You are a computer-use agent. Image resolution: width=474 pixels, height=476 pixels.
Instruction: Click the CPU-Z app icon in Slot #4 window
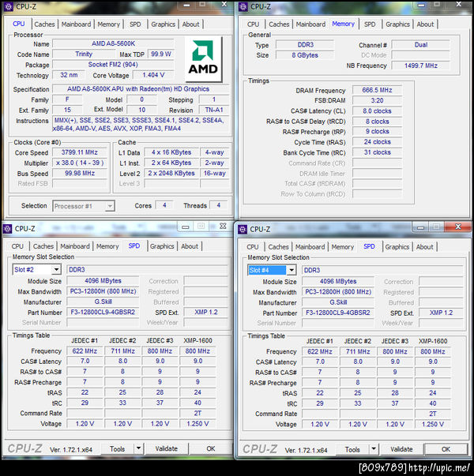[x=243, y=229]
